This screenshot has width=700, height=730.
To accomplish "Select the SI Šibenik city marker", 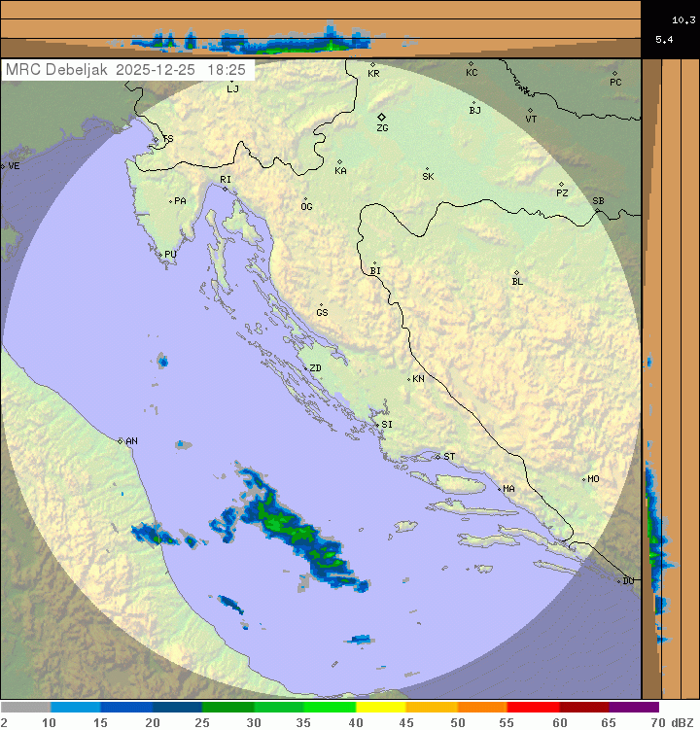I will tap(377, 424).
